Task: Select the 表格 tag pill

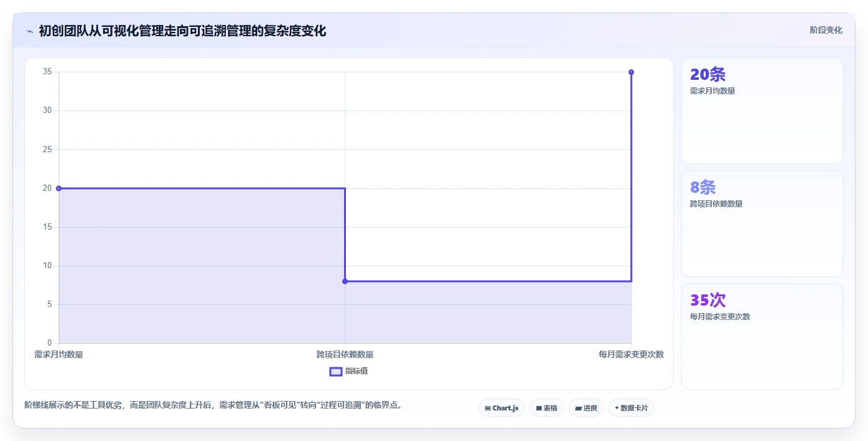Action: coord(546,408)
